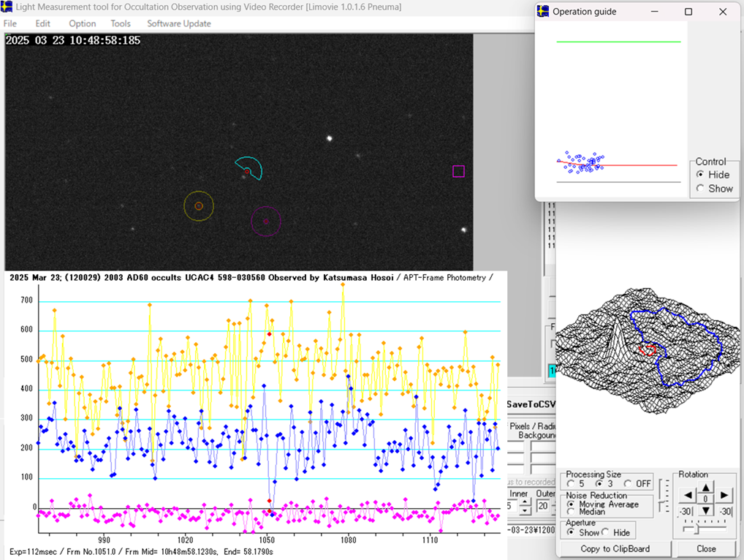Click Copy to ClipBoard button
The image size is (744, 560).
coord(615,548)
